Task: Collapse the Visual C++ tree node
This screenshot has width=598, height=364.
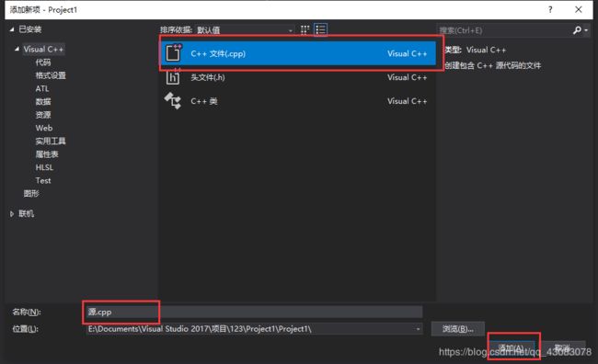Action: (17, 49)
